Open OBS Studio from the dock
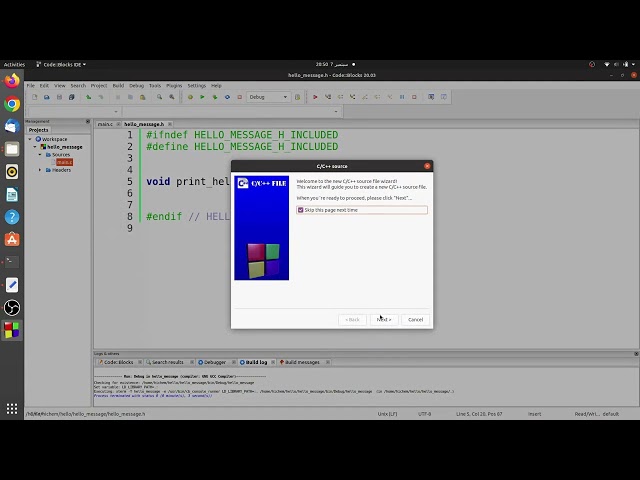The height and width of the screenshot is (480, 640). (x=12, y=307)
